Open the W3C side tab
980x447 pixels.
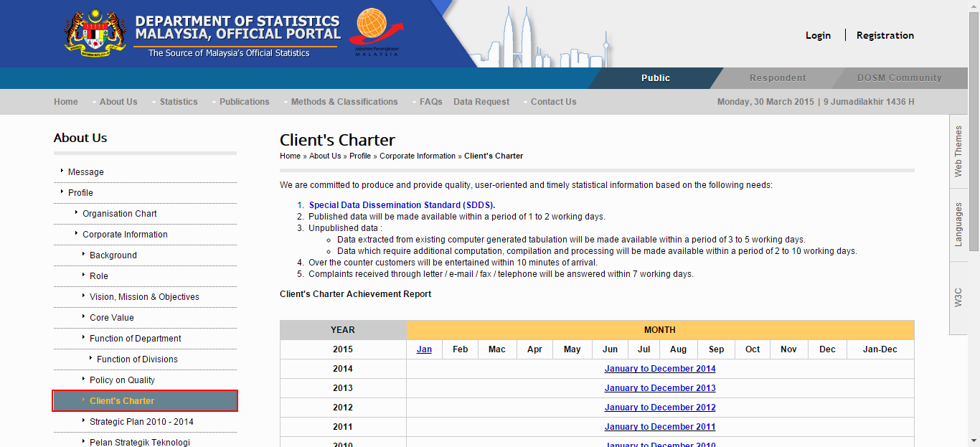tap(958, 298)
